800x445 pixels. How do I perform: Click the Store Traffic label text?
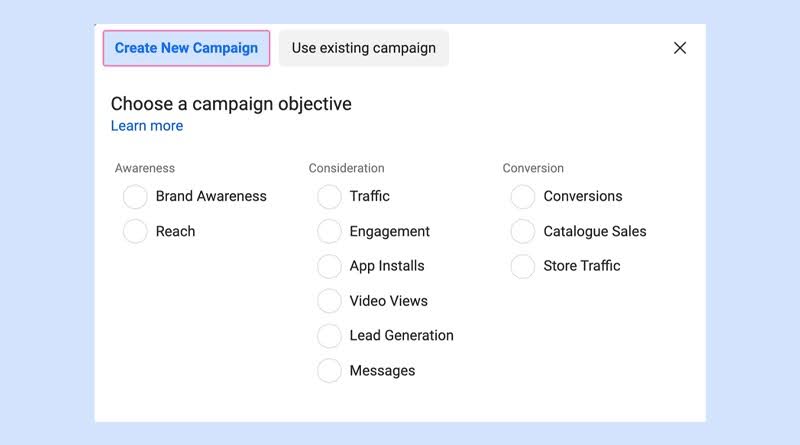click(582, 265)
